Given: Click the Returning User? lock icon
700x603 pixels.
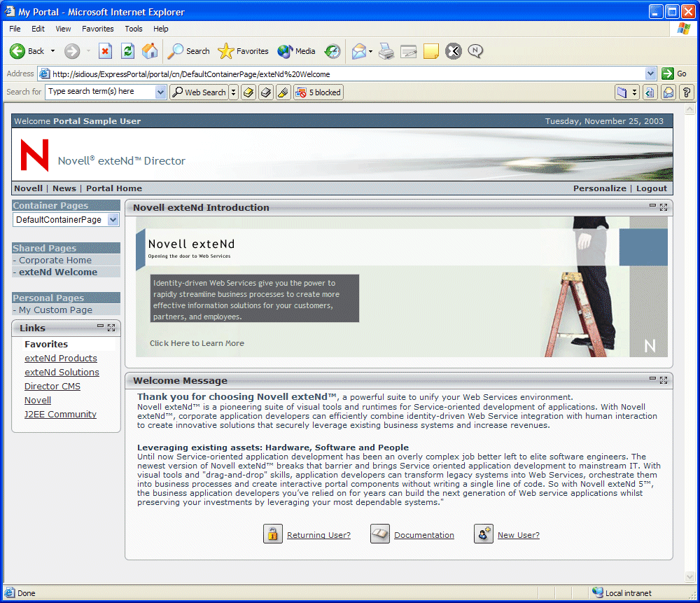Looking at the screenshot, I should pyautogui.click(x=273, y=534).
